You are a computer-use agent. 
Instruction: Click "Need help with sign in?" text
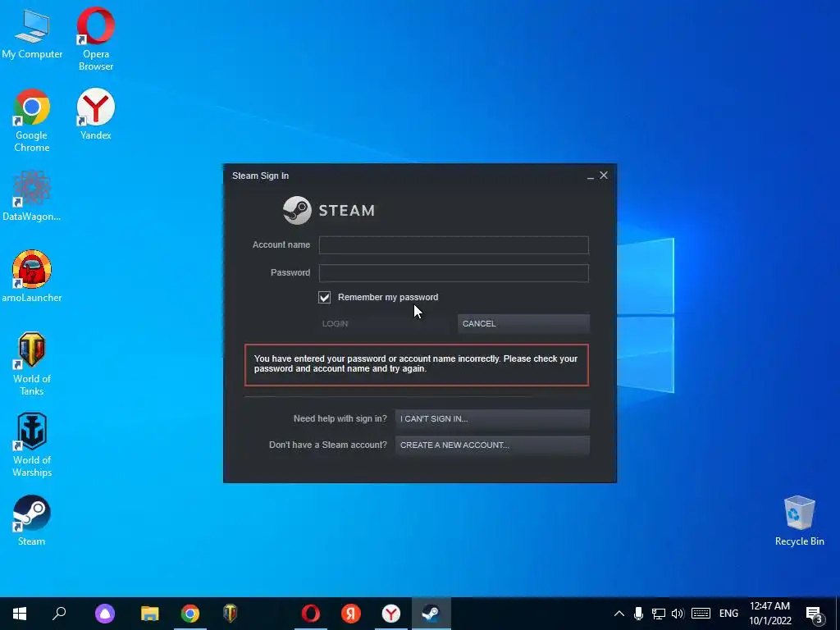pyautogui.click(x=340, y=419)
